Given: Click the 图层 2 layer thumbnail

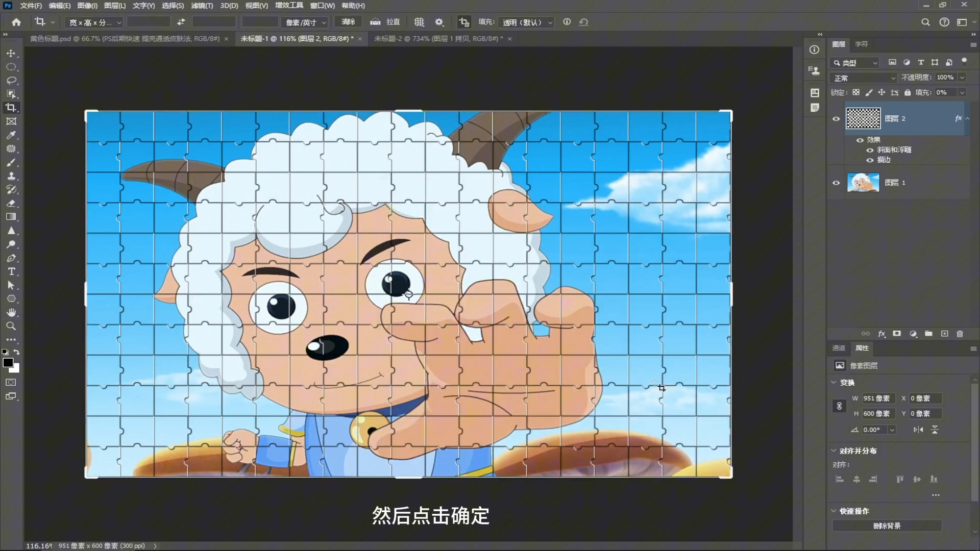Looking at the screenshot, I should tap(863, 118).
